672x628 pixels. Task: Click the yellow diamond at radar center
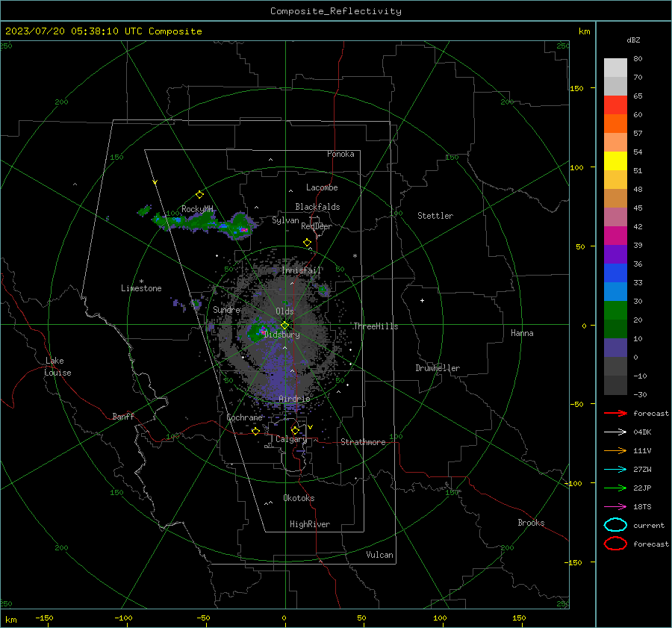click(284, 326)
